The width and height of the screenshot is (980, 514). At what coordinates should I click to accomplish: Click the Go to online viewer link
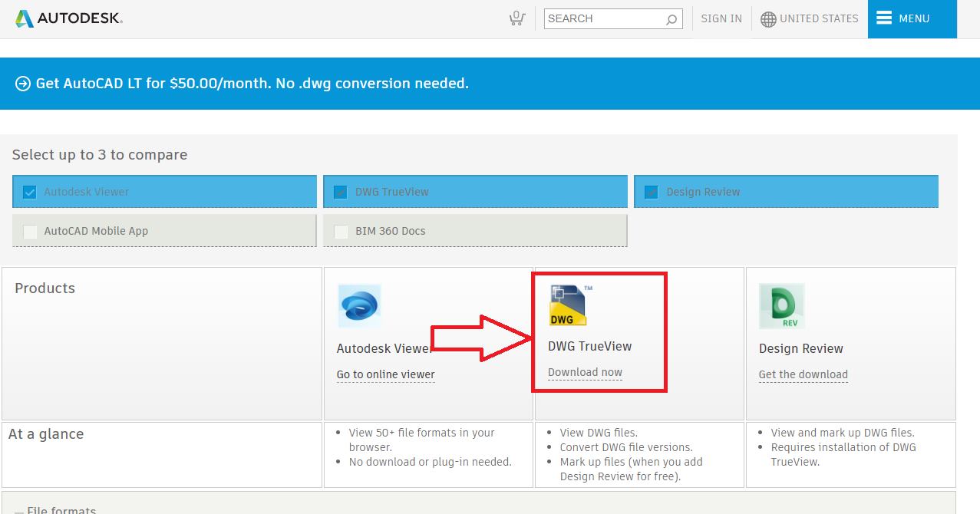tap(385, 374)
